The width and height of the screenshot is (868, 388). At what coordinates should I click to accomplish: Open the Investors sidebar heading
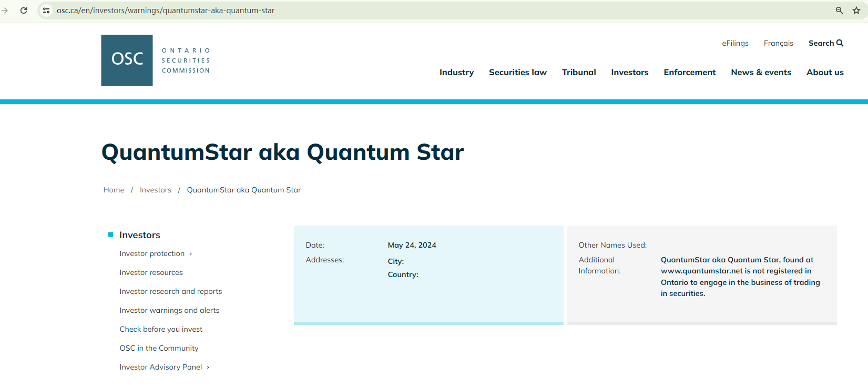tap(140, 235)
